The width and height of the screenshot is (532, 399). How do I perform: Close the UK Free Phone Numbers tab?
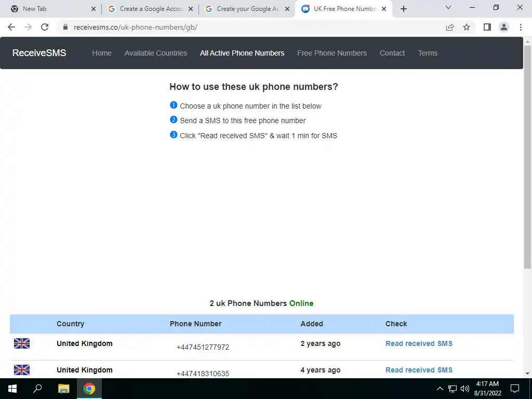point(384,9)
